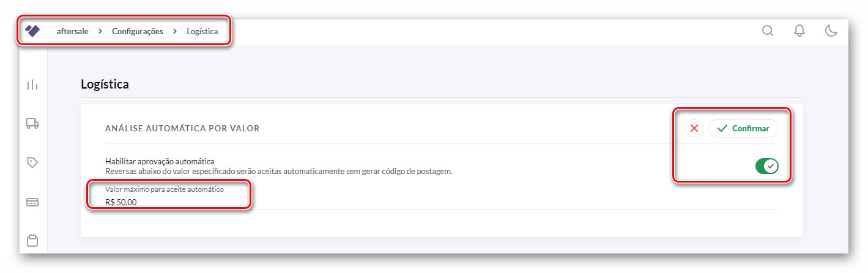Click the Habilitar aprovação automática label
Screen dimensions: 868x273
point(160,161)
